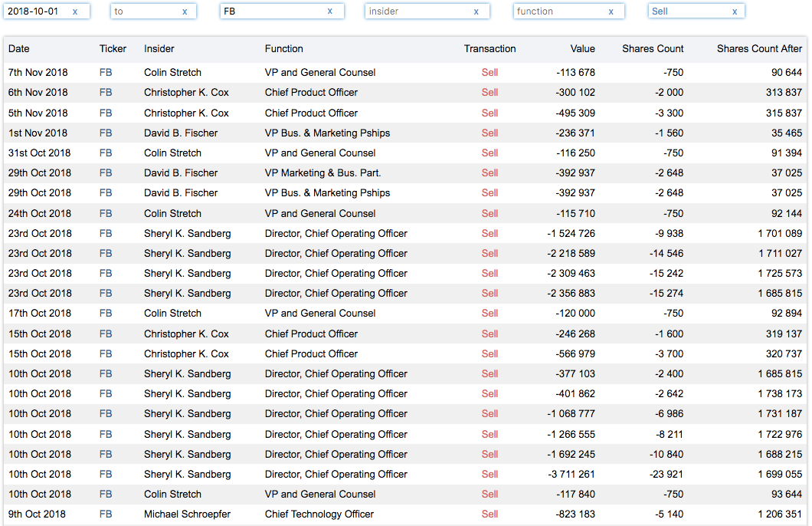
Task: Select David B. Fischer in 1st Nov row
Action: (x=181, y=133)
